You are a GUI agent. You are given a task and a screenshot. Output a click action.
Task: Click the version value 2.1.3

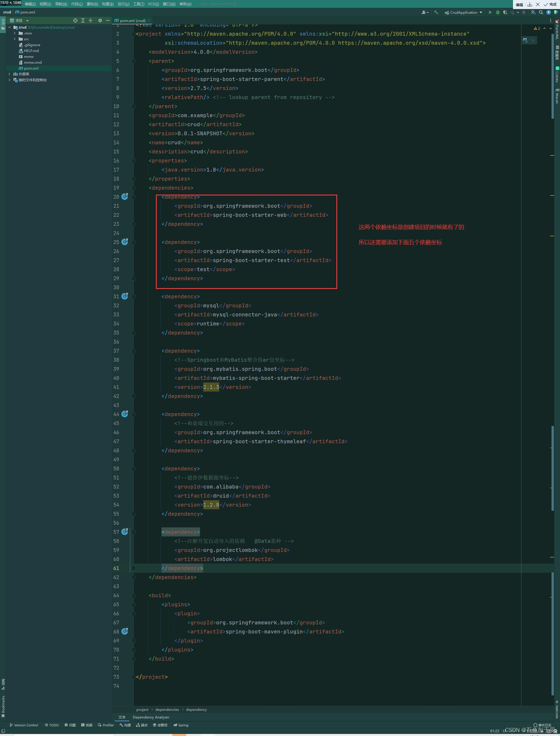point(211,387)
